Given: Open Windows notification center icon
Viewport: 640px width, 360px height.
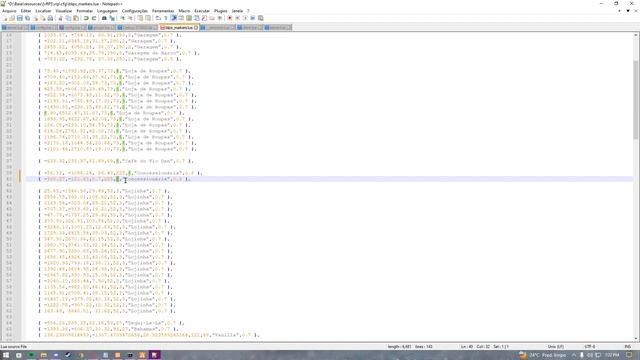Looking at the screenshot, I should (629, 355).
